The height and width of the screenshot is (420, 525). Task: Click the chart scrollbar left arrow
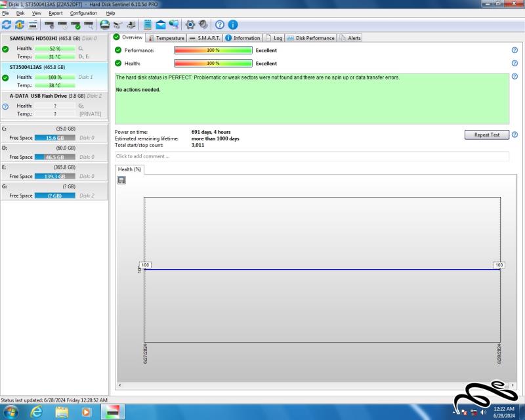(x=120, y=385)
